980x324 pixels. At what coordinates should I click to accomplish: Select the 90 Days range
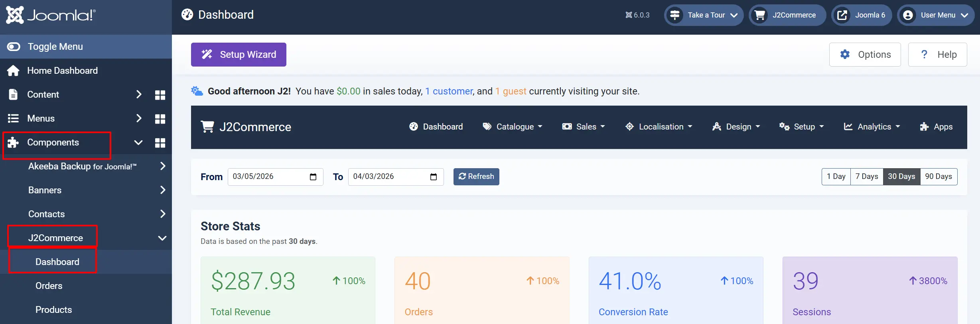point(939,177)
